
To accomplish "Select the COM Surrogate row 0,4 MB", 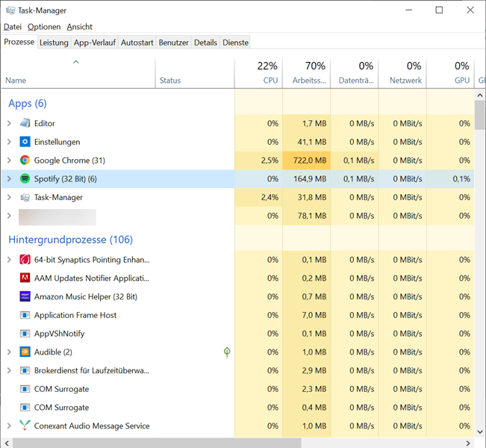I will pyautogui.click(x=237, y=408).
